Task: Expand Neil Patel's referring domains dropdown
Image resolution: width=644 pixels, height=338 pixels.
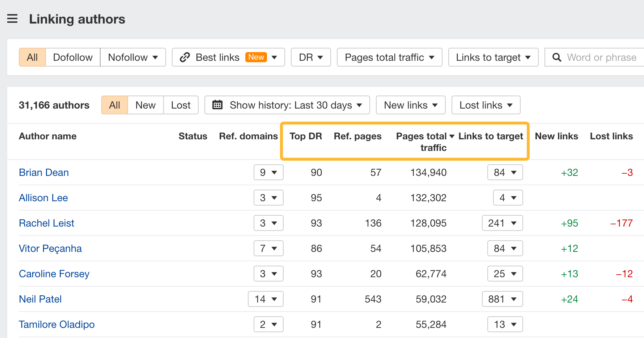Action: (x=265, y=299)
